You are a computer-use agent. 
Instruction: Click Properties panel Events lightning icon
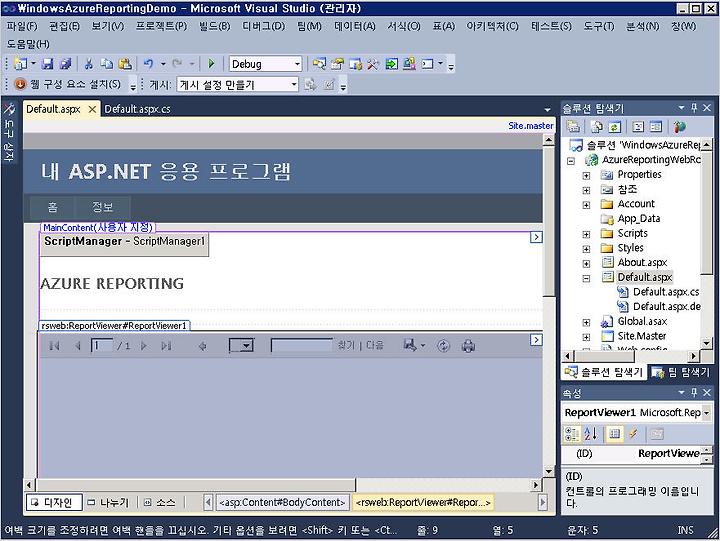pyautogui.click(x=634, y=434)
